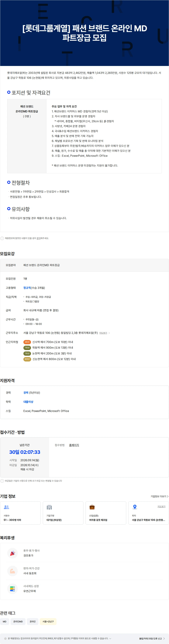
Task: Click 신사역 에서 700m walking distance text
Action: (53, 342)
